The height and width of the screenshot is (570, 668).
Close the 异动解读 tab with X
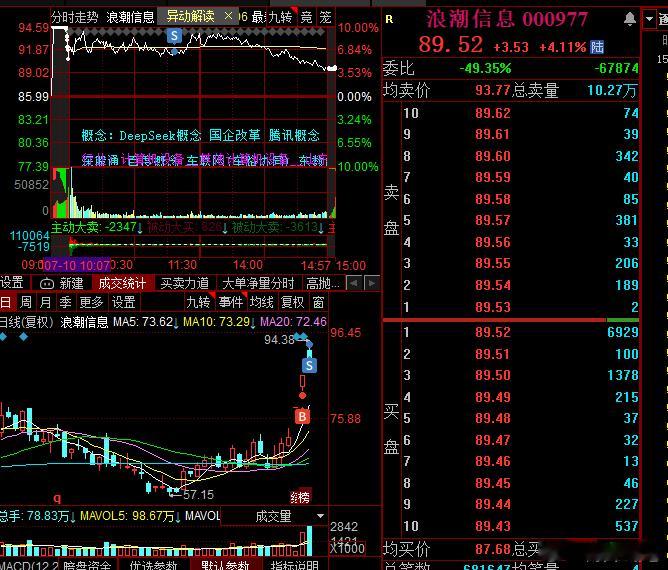click(x=228, y=16)
